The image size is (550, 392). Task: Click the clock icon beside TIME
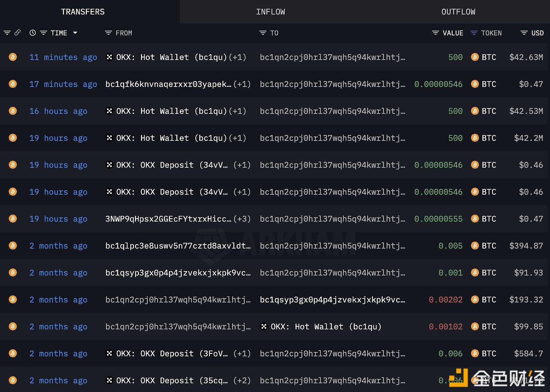33,33
